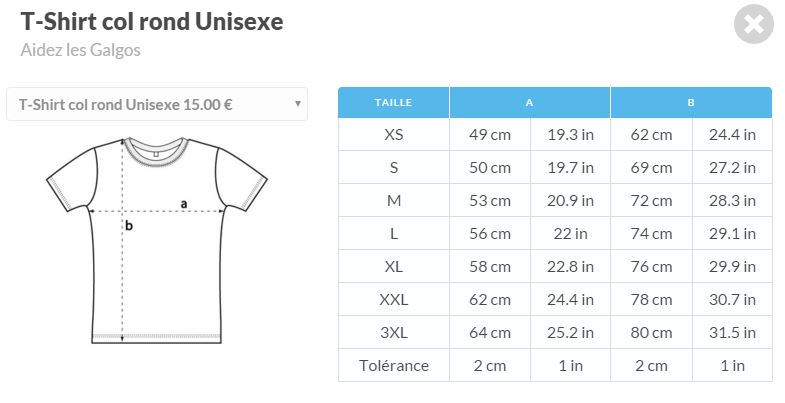Click the 56 cm value for size L
The width and height of the screenshot is (785, 403).
490,234
